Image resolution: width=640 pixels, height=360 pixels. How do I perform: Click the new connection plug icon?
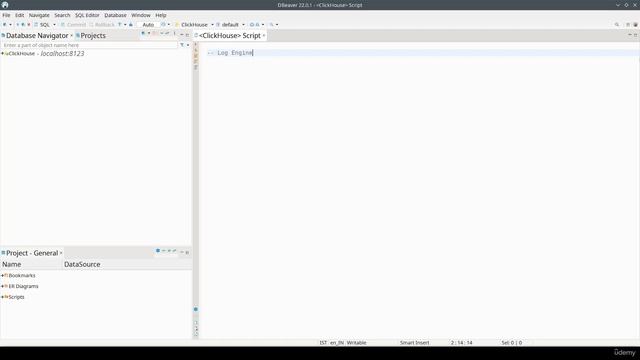4,24
